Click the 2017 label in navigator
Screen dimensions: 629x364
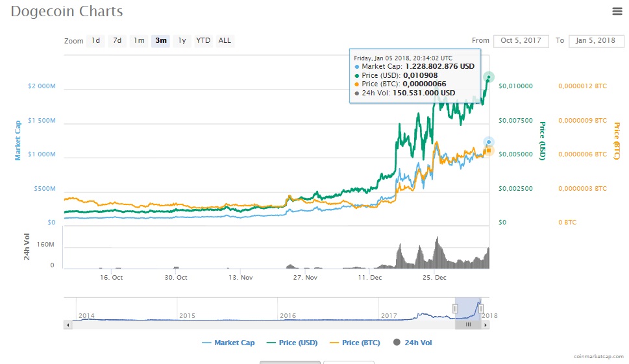click(389, 316)
